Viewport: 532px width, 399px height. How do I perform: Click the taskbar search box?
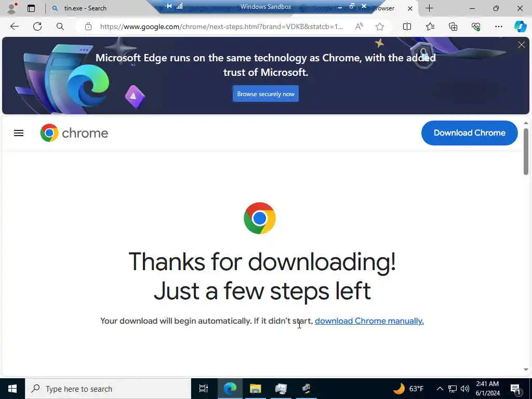(108, 389)
